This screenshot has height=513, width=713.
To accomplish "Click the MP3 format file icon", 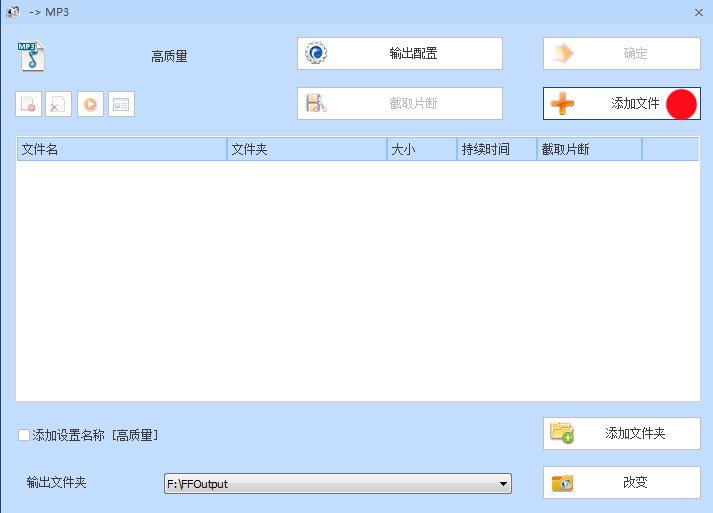I will click(x=31, y=56).
